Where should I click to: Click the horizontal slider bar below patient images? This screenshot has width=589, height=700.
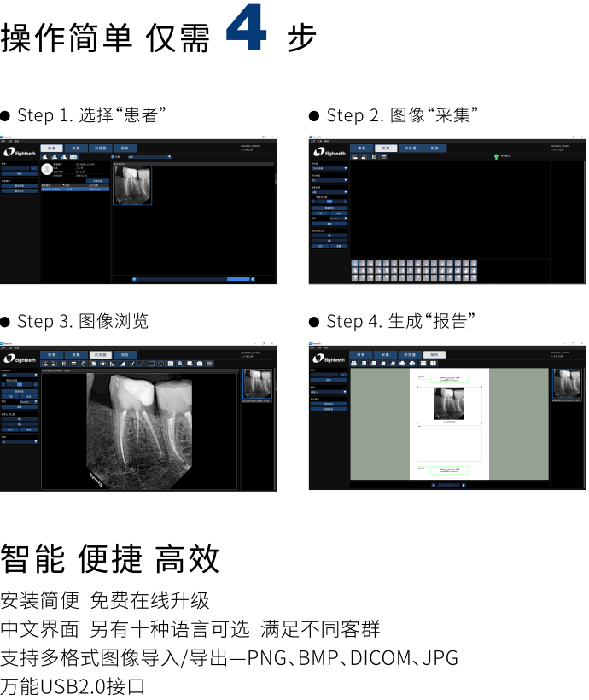194,278
